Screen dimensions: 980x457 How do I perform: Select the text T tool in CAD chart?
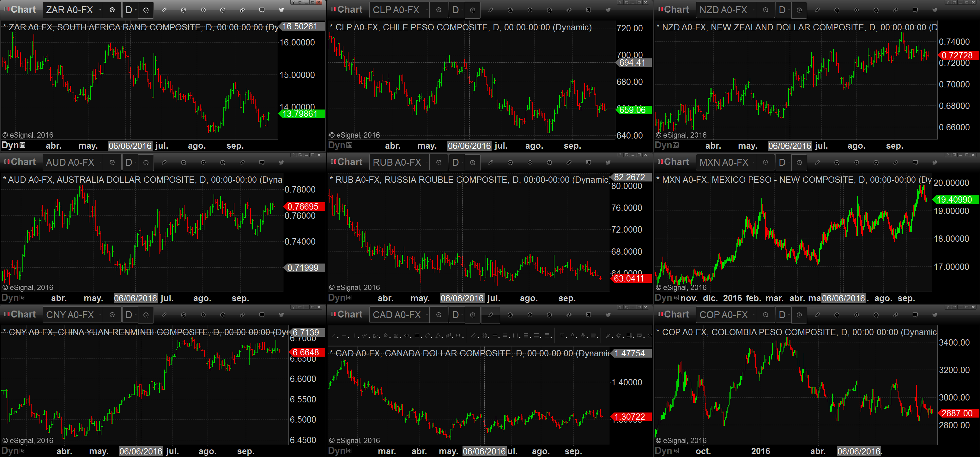(x=562, y=336)
